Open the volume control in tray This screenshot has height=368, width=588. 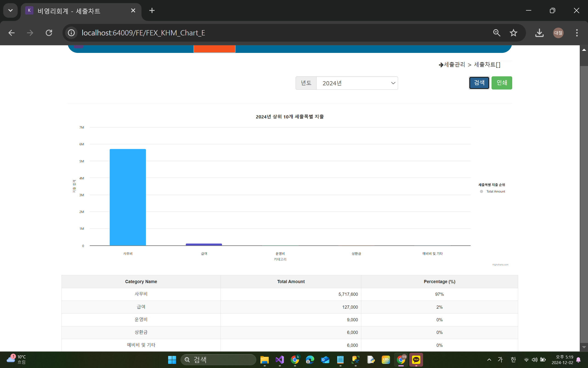tap(534, 360)
